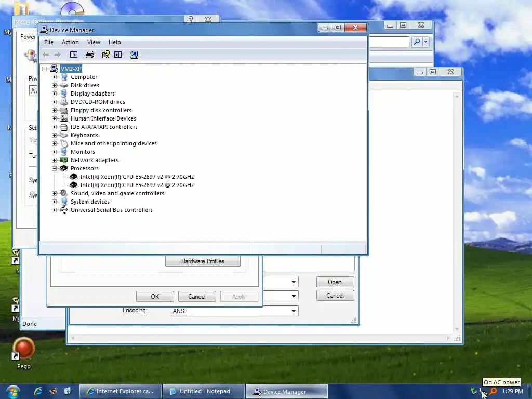Click OK in the System Properties dialog
This screenshot has height=399, width=532.
coord(155,297)
